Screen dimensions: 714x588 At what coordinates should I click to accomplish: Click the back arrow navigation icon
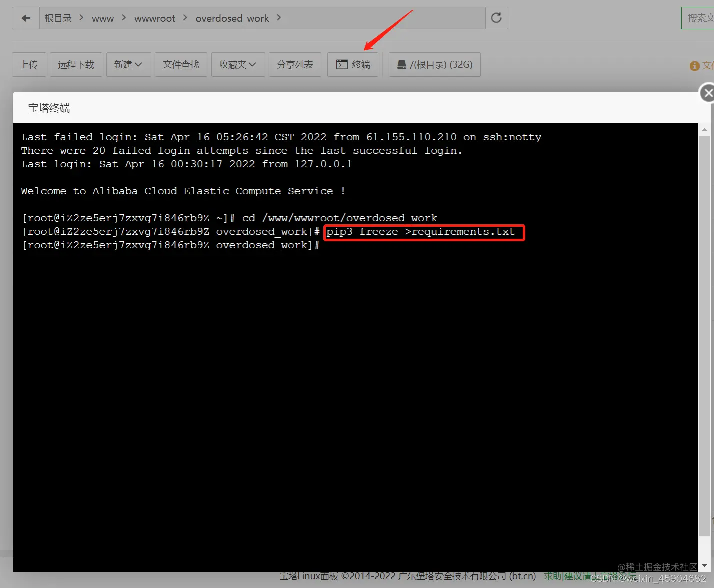click(26, 18)
